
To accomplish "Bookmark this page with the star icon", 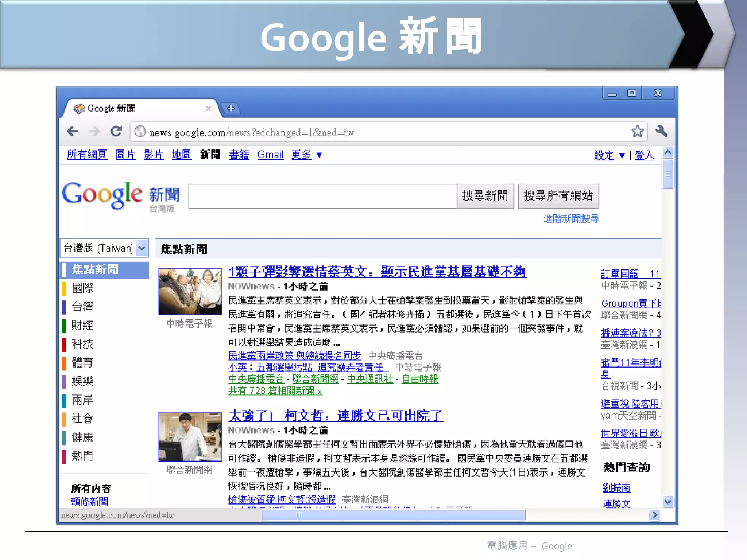I will (x=637, y=131).
